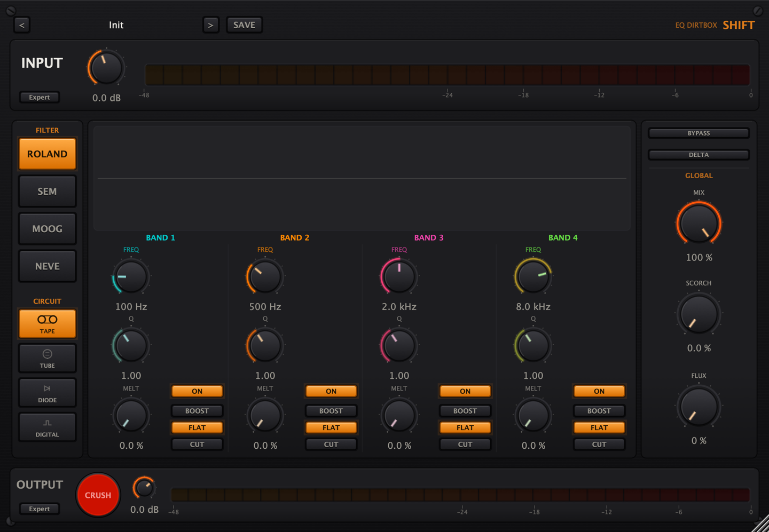Click the Input gain knob
The height and width of the screenshot is (532, 769).
[106, 68]
